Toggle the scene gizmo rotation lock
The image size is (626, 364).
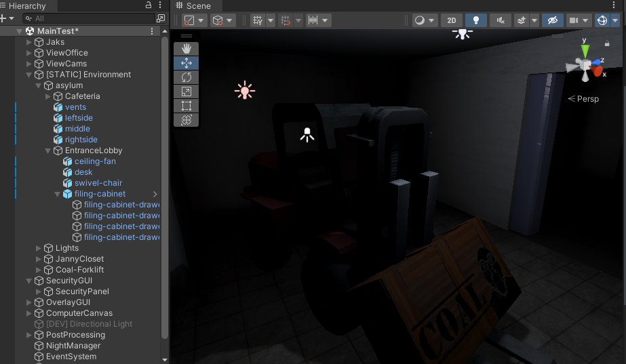607,43
